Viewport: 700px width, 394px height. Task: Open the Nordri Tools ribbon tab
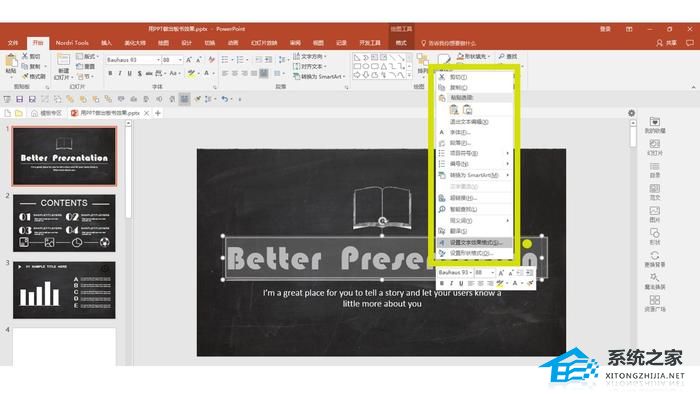pyautogui.click(x=72, y=43)
